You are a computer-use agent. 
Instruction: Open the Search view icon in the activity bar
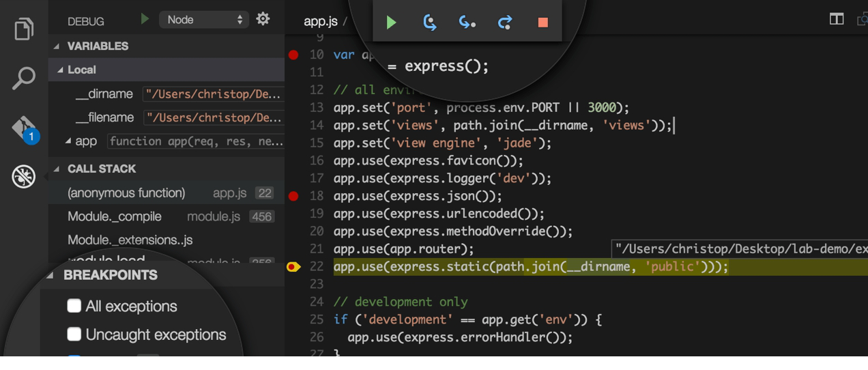pos(24,78)
